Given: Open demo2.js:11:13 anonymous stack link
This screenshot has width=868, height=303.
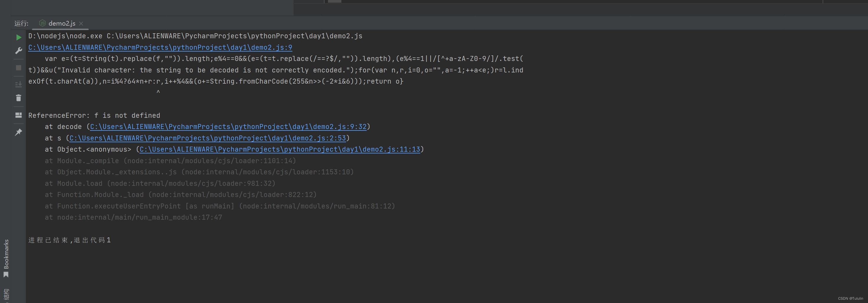Looking at the screenshot, I should (280, 149).
